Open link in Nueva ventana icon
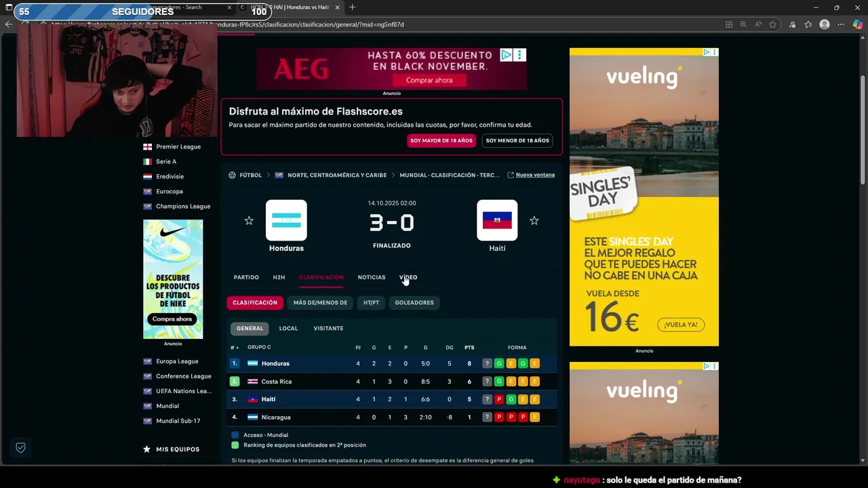868x488 pixels. point(511,175)
